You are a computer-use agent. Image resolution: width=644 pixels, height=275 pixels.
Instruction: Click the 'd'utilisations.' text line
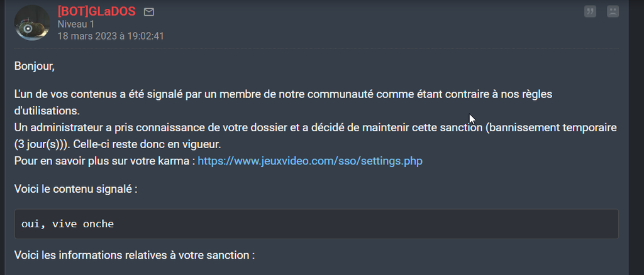[47, 111]
